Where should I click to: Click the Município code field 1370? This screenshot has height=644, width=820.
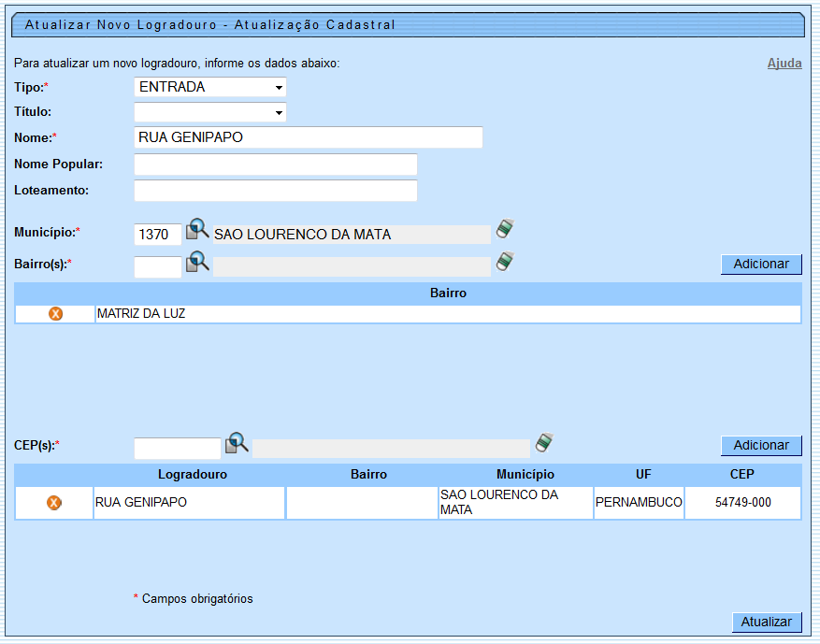click(157, 235)
